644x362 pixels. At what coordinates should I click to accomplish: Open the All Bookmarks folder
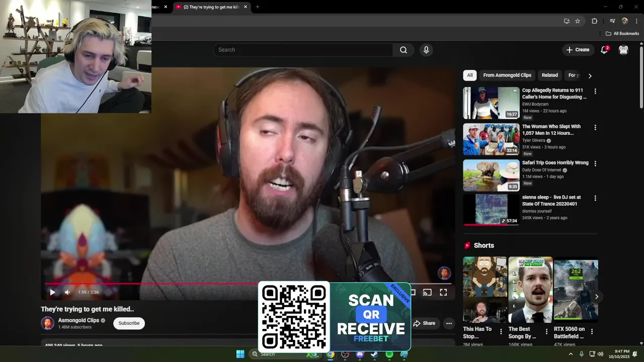622,34
